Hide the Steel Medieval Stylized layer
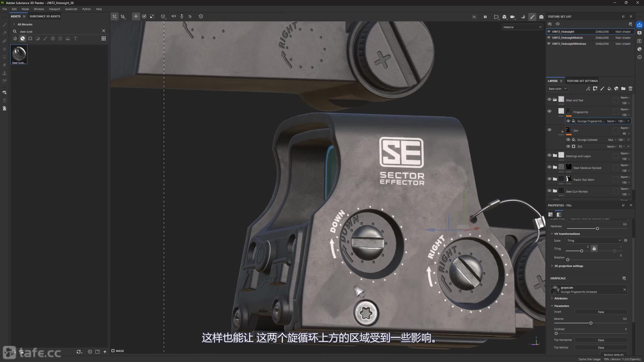This screenshot has height=362, width=644. pos(549,167)
